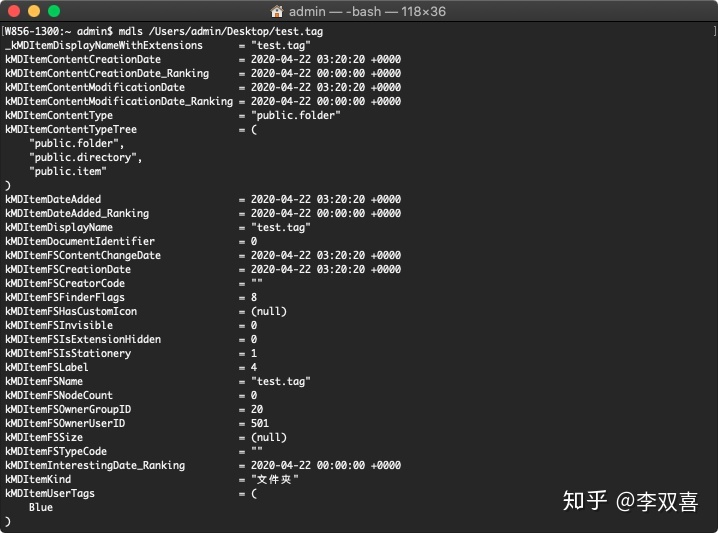This screenshot has width=718, height=533.
Task: Click the kMDItemDateAdded attribute name
Action: coord(53,199)
